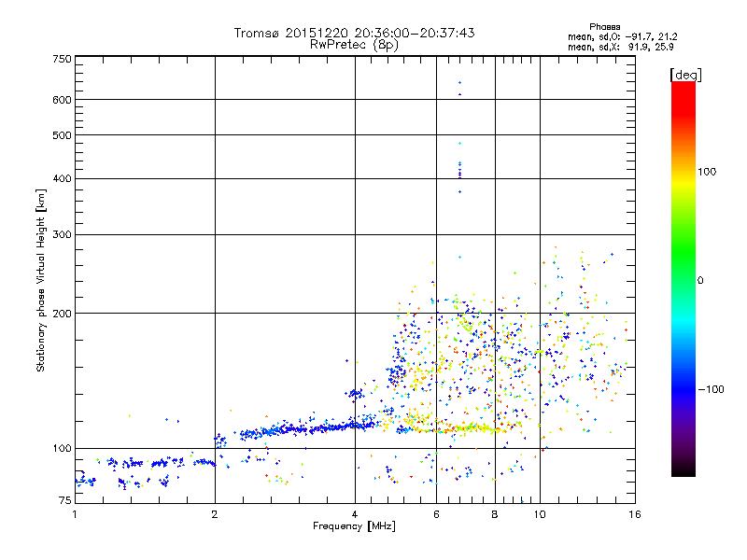Click the x-axis tick label "4"
Image resolution: width=747 pixels, height=560 pixels.
point(355,514)
